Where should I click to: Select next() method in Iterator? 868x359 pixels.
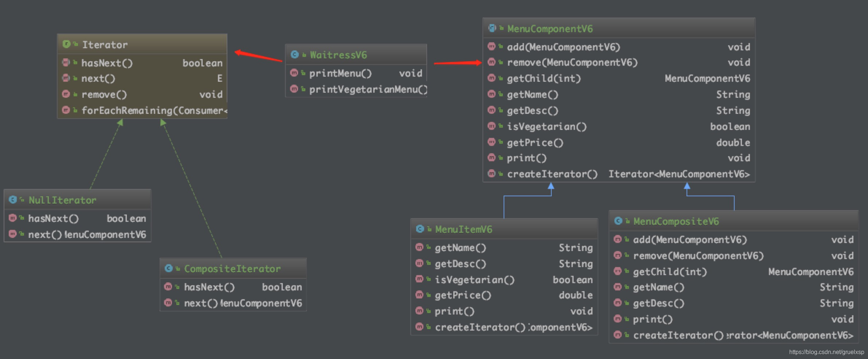98,78
